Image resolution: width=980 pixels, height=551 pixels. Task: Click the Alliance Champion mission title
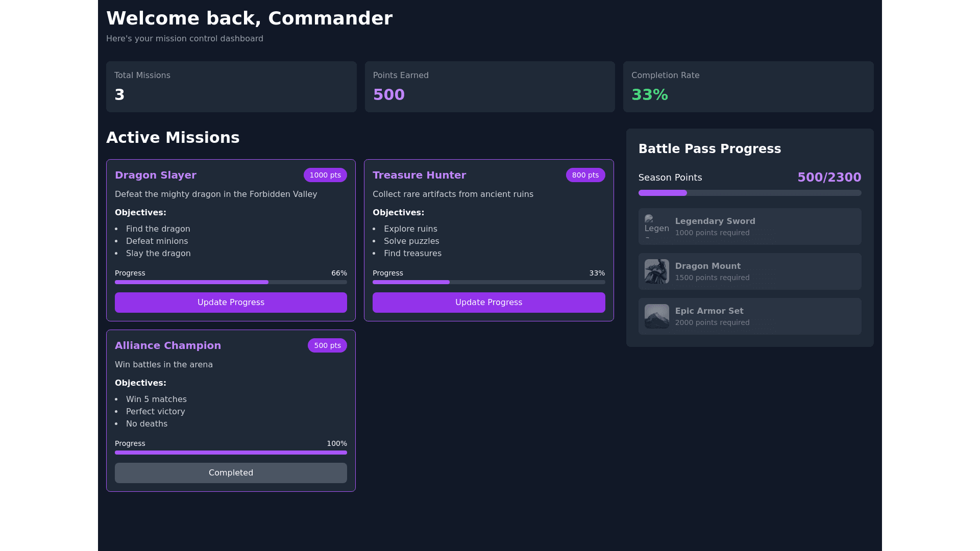click(x=168, y=345)
